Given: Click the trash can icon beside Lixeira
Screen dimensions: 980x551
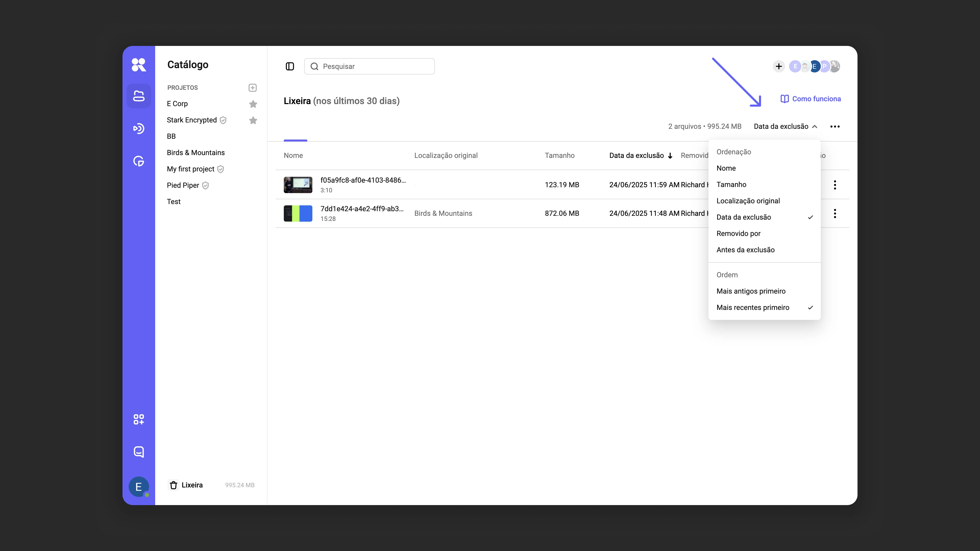Looking at the screenshot, I should coord(174,485).
